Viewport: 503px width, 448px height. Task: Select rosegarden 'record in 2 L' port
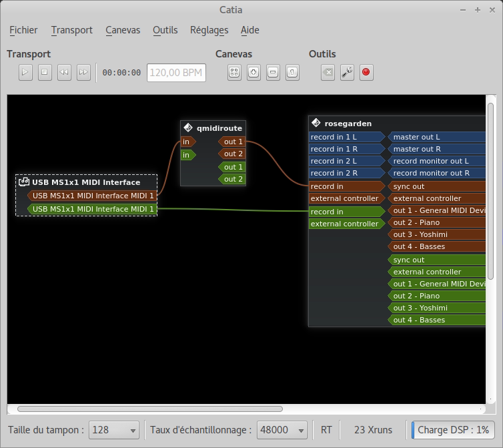click(x=347, y=161)
